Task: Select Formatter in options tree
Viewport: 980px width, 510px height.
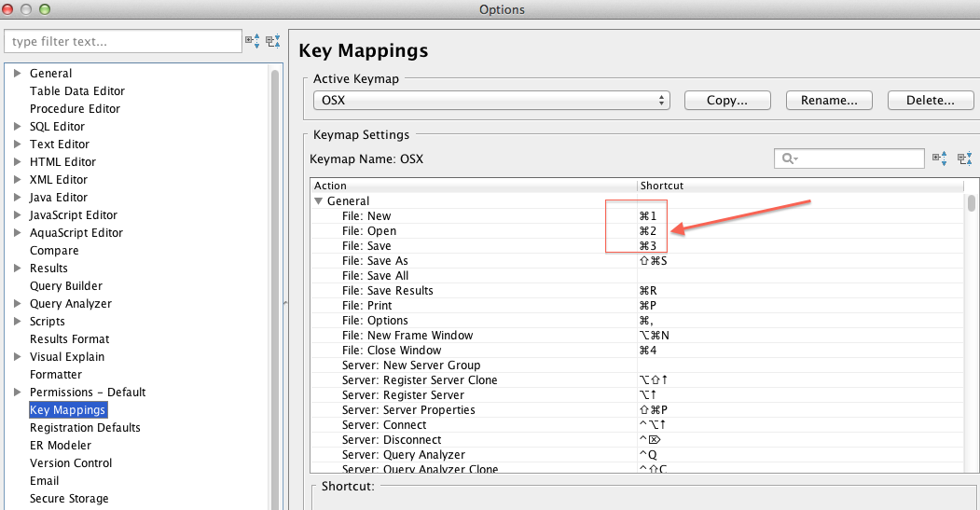Action: pos(56,375)
